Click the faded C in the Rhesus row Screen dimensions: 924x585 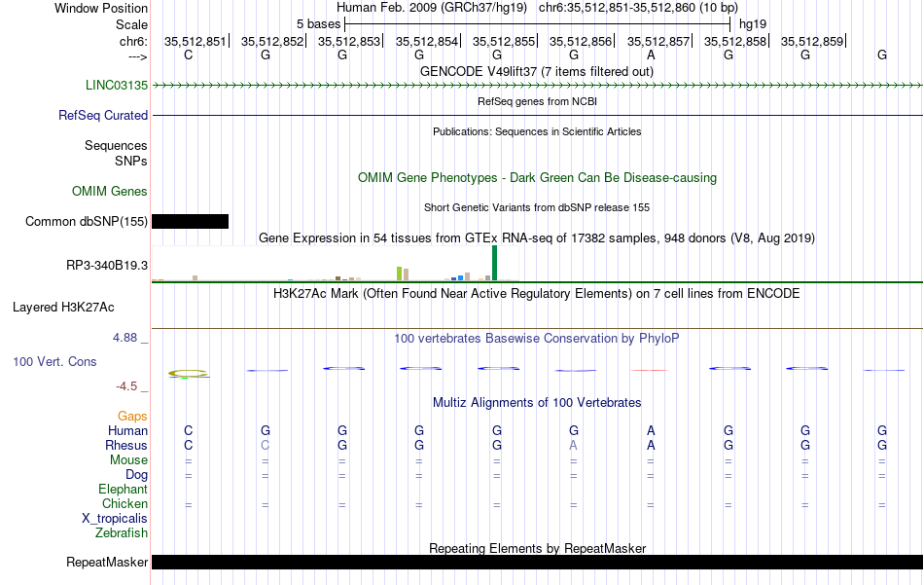coord(266,445)
